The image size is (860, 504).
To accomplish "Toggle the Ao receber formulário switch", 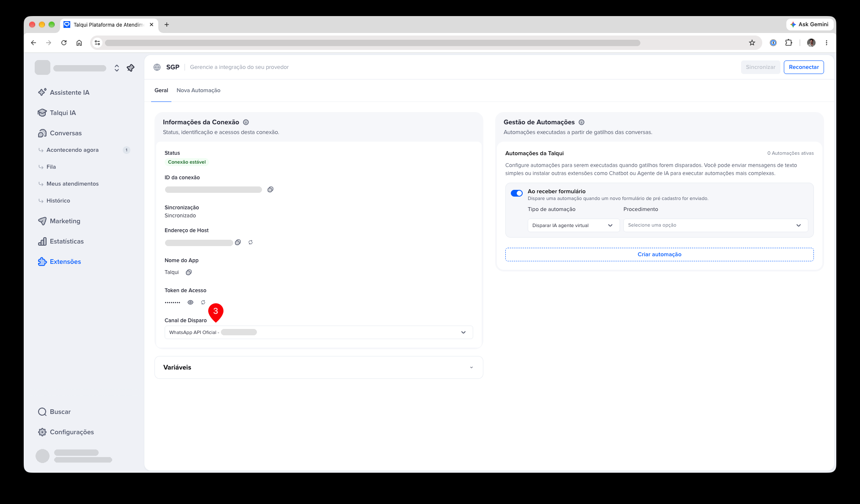I will pyautogui.click(x=517, y=193).
